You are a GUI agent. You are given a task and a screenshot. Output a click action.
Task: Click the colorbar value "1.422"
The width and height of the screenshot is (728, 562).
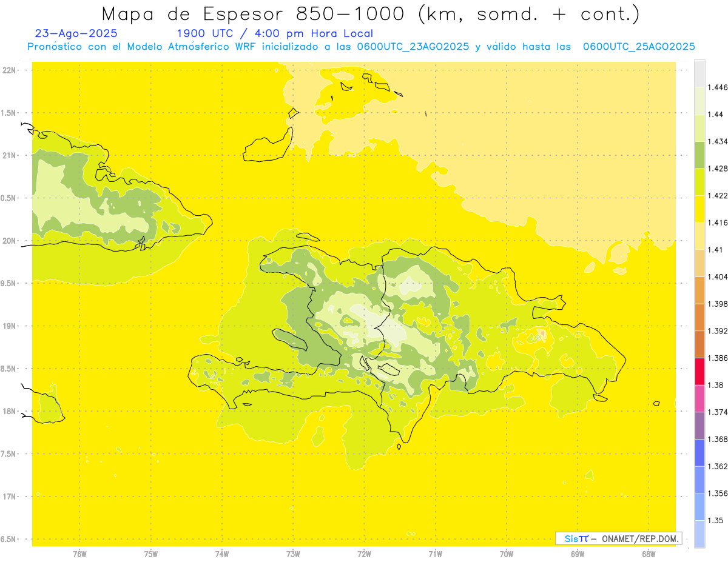[x=718, y=195]
